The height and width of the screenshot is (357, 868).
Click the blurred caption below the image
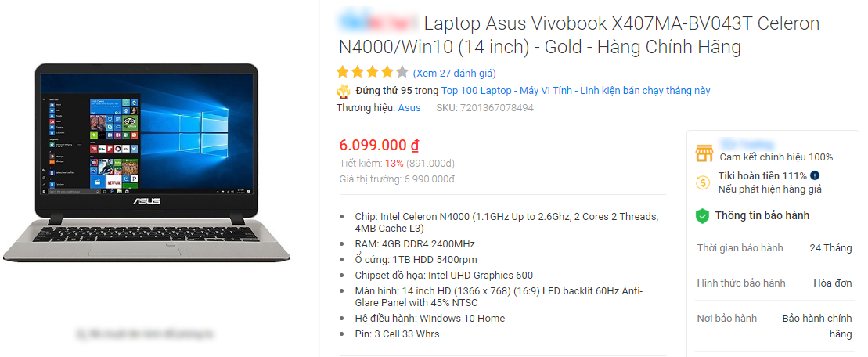(x=145, y=334)
